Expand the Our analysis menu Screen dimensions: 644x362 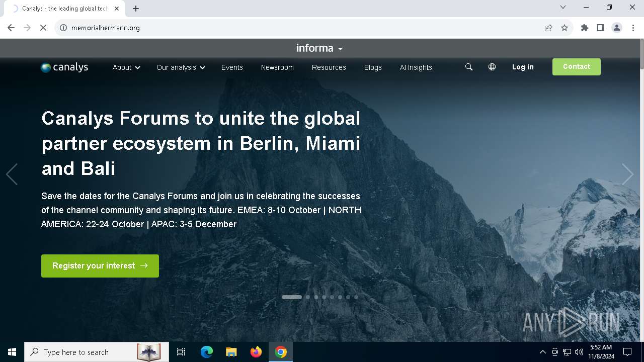(x=181, y=67)
